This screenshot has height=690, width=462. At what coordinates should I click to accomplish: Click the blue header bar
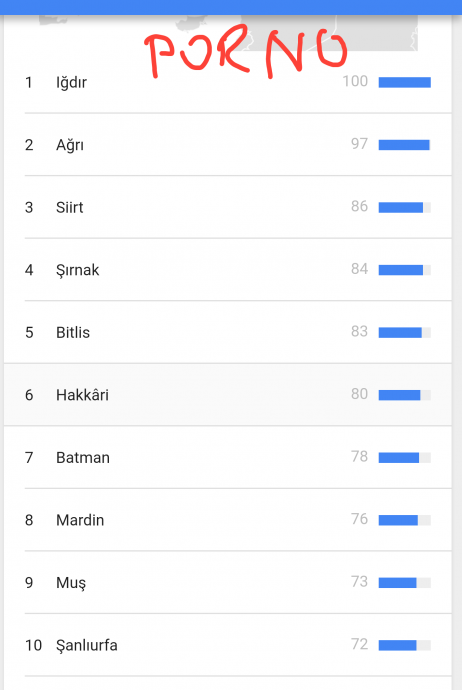[x=231, y=7]
